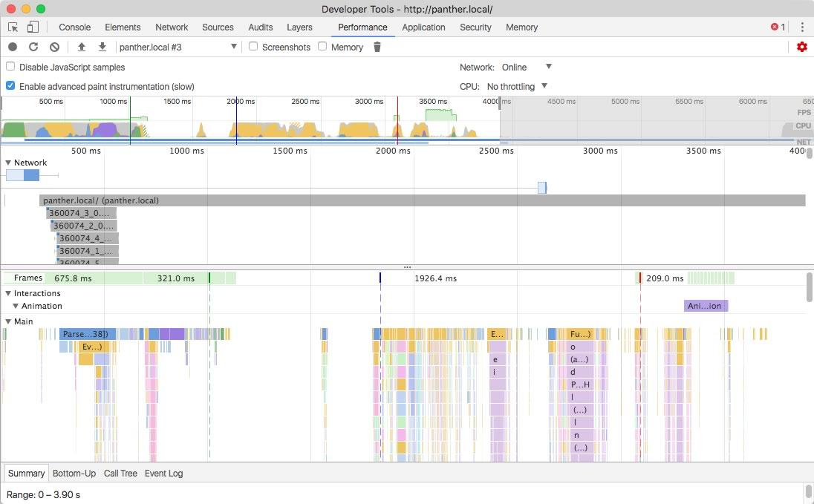Open the panther.local #3 recording dropdown
The width and height of the screenshot is (814, 504).
click(x=178, y=47)
